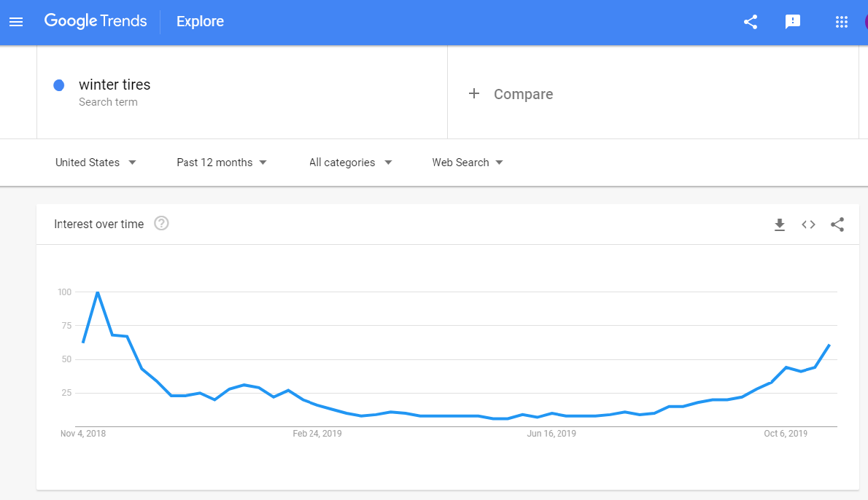868x500 pixels.
Task: Select the winter tires search term
Action: tap(115, 85)
